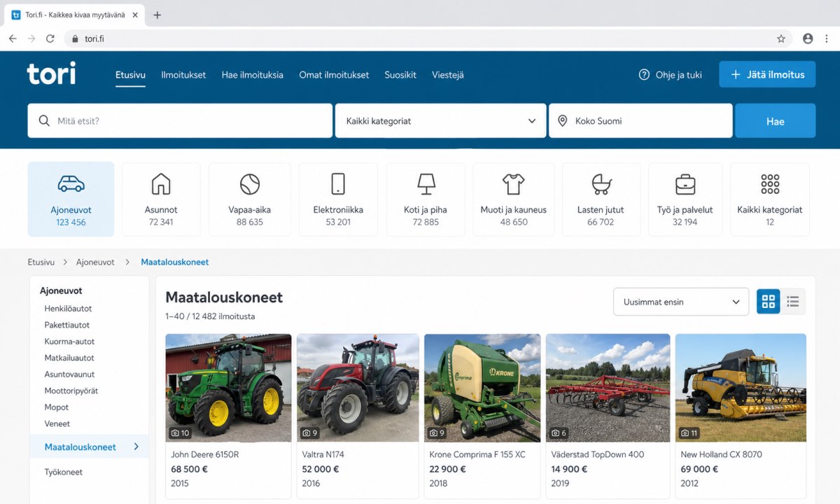Select Kuorma-autot in sidebar
Viewport: 840px width, 504px height.
[69, 342]
